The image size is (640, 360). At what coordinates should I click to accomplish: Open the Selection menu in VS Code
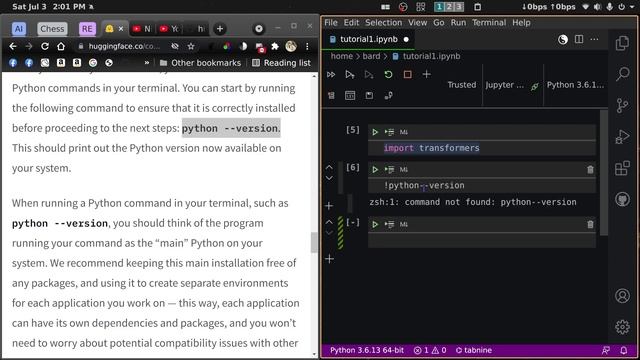pos(383,23)
